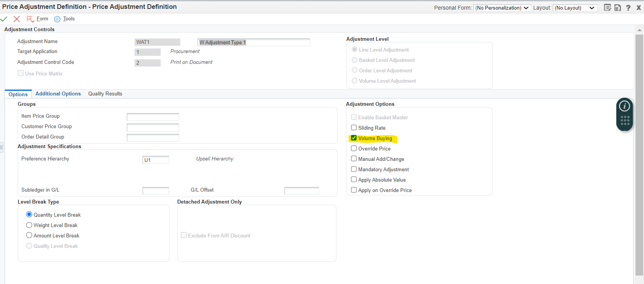Click the Tools gear icon

pos(57,19)
